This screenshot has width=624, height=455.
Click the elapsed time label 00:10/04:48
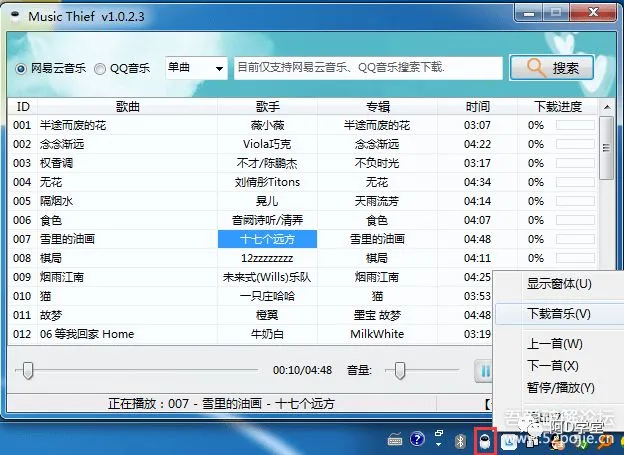tap(302, 370)
